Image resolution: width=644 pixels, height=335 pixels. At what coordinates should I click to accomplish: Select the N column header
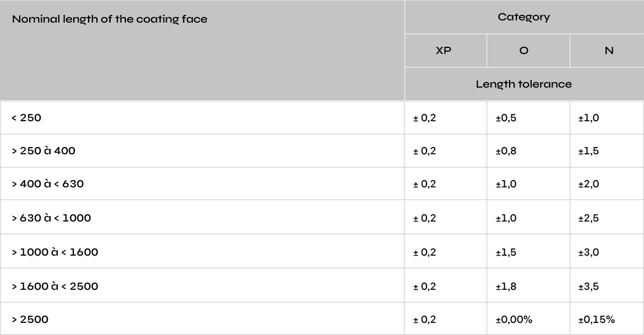[607, 51]
